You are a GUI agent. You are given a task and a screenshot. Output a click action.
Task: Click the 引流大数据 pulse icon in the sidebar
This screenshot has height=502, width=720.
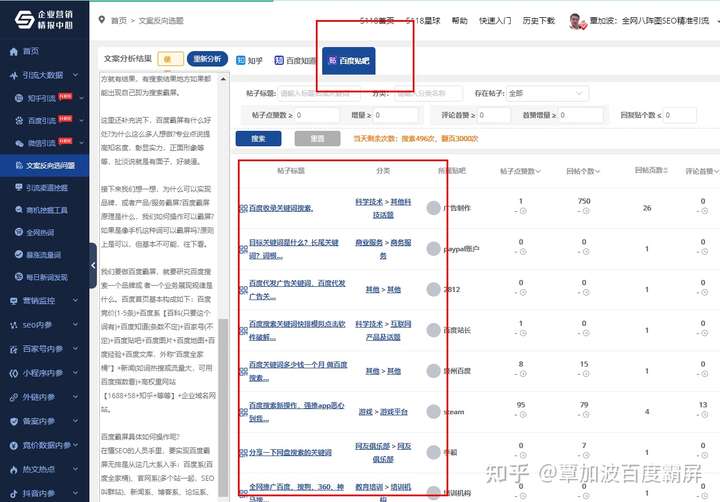(14, 75)
